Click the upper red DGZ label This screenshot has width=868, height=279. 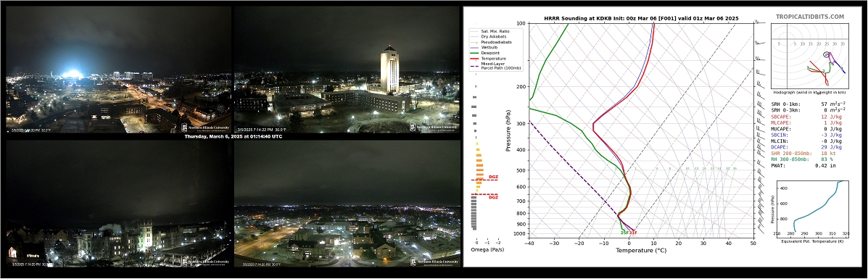[x=493, y=177]
